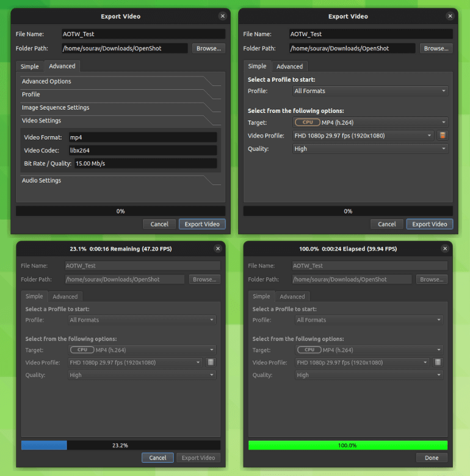Click Browse... in the 23.1% dialog

(x=204, y=279)
